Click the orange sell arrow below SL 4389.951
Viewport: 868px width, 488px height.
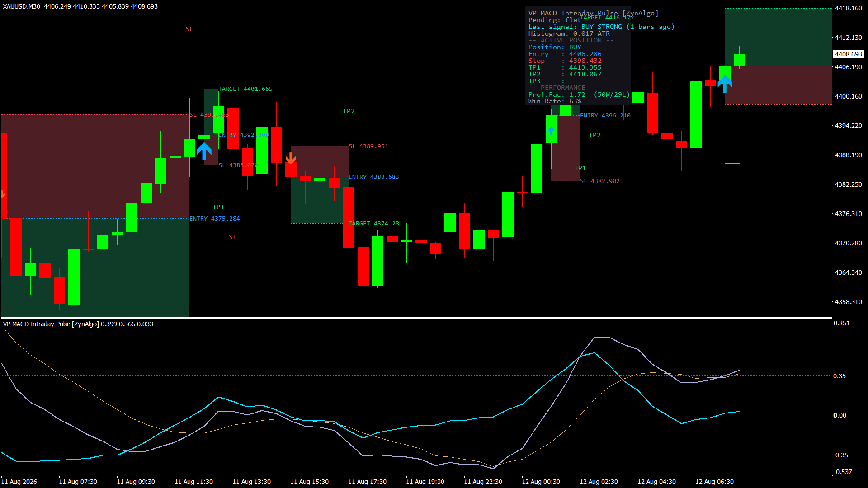[x=291, y=158]
